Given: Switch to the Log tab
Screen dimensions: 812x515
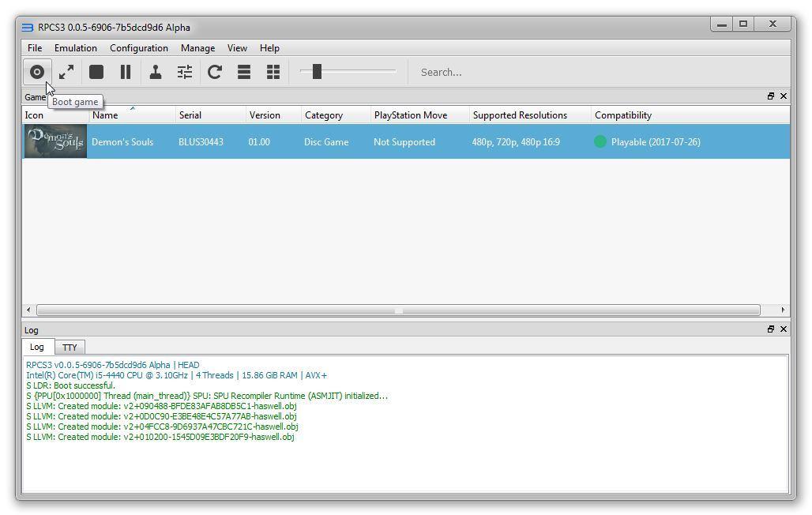Looking at the screenshot, I should tap(37, 347).
